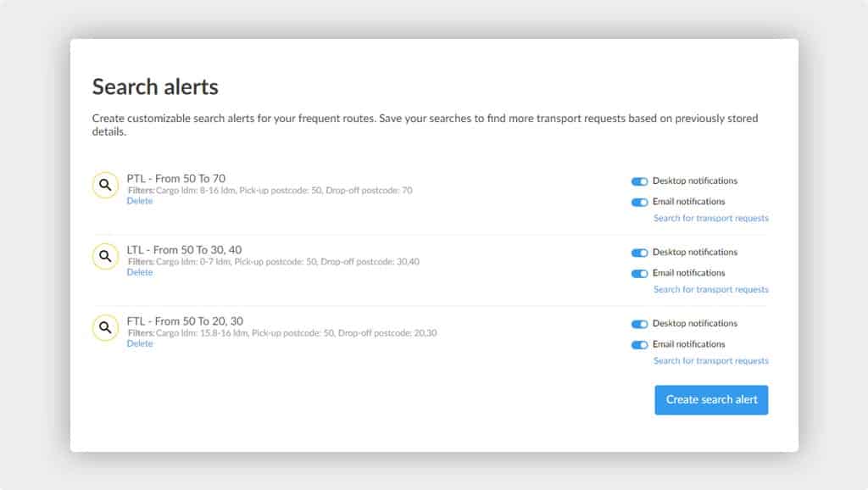
Task: Toggle Email notifications for LTL alert
Action: pos(639,274)
